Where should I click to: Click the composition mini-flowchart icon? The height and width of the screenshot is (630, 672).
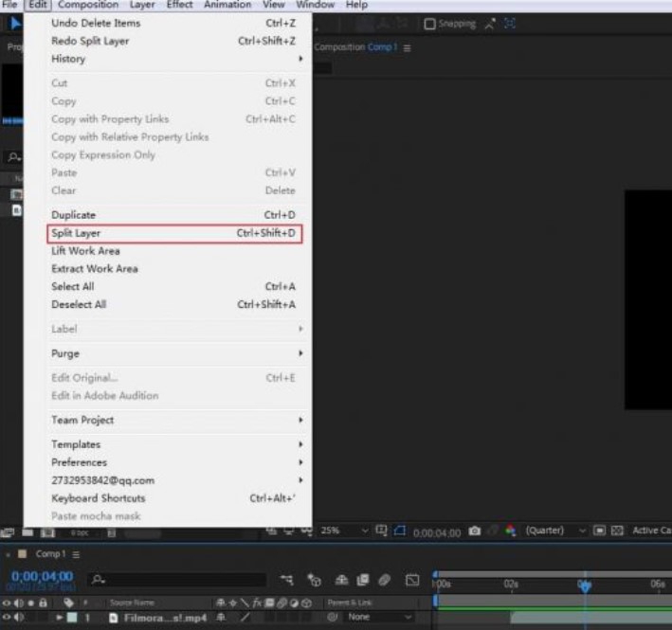point(287,580)
